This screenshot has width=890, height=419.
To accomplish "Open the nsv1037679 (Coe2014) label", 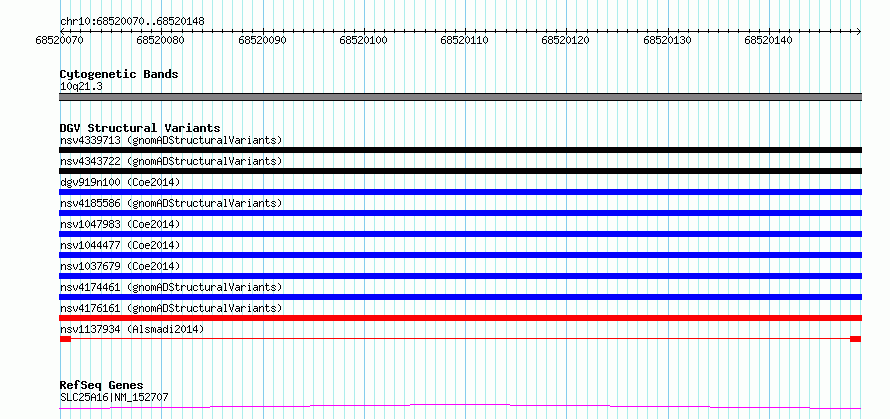I will 120,266.
